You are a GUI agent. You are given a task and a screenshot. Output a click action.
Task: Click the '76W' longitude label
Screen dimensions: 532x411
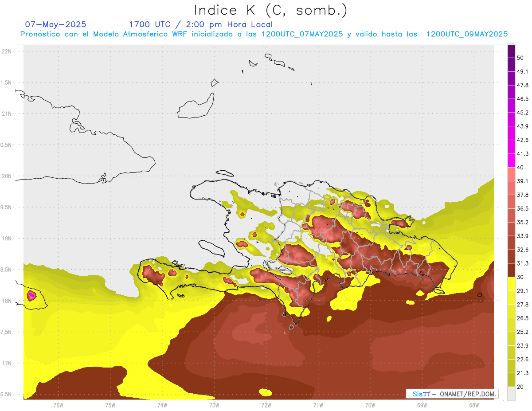(58, 405)
